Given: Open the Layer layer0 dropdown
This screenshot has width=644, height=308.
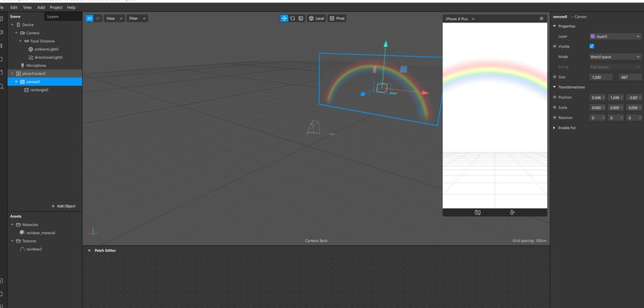Looking at the screenshot, I should 615,37.
